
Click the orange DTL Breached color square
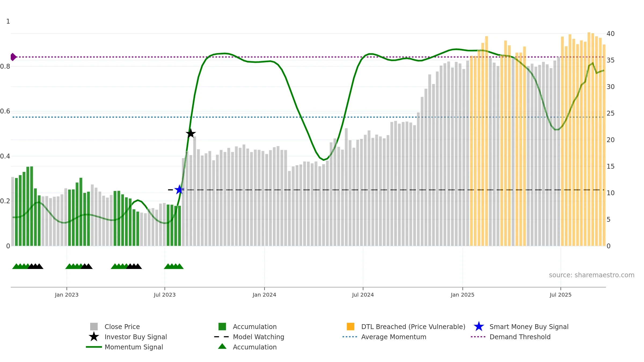(350, 327)
